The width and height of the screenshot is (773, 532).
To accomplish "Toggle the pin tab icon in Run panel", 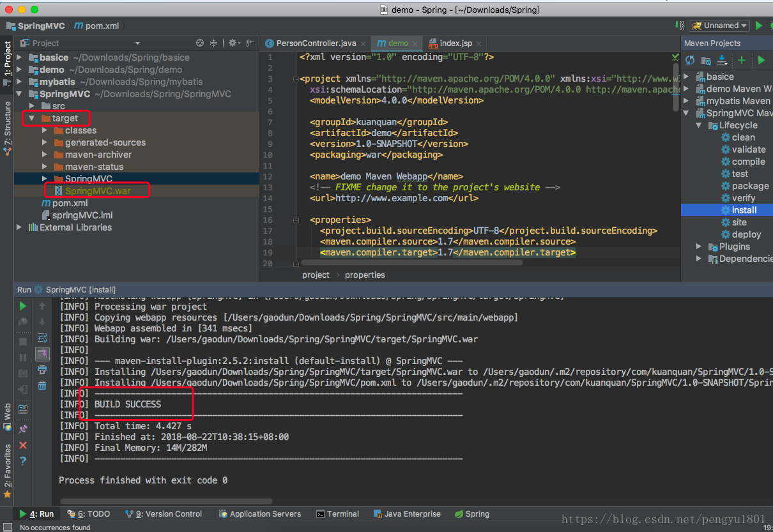I will click(23, 429).
